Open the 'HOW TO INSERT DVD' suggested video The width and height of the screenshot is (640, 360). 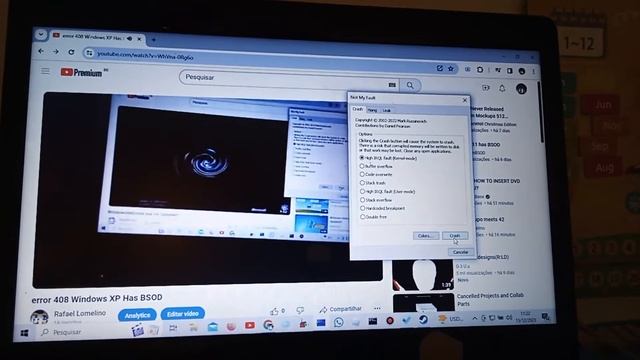(x=496, y=184)
